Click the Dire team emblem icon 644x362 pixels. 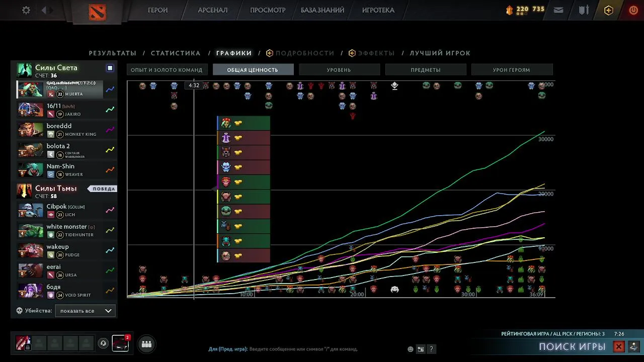point(24,191)
